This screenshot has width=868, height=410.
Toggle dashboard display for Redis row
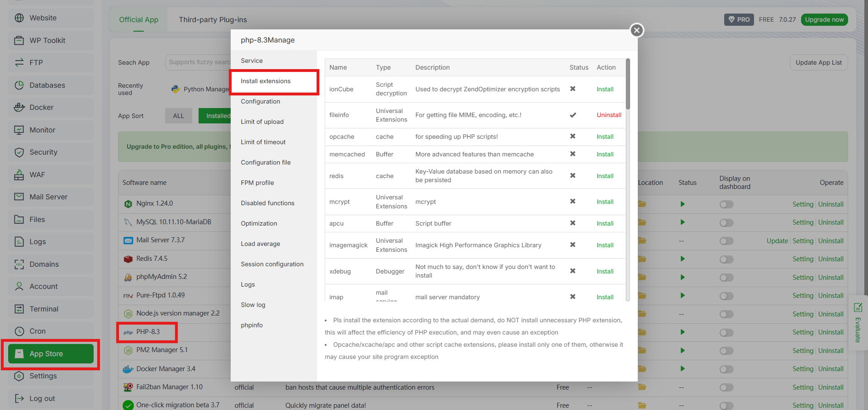pos(726,259)
